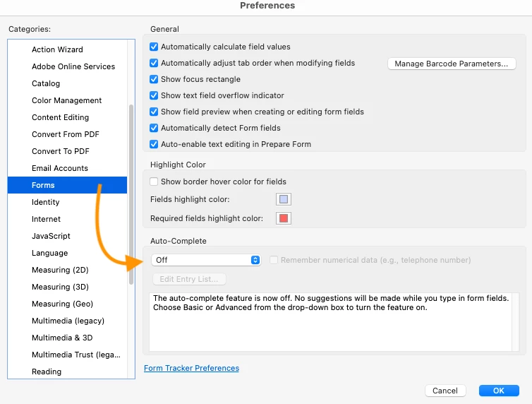Image resolution: width=532 pixels, height=404 pixels.
Task: Open Color Management preferences category
Action: pos(67,100)
